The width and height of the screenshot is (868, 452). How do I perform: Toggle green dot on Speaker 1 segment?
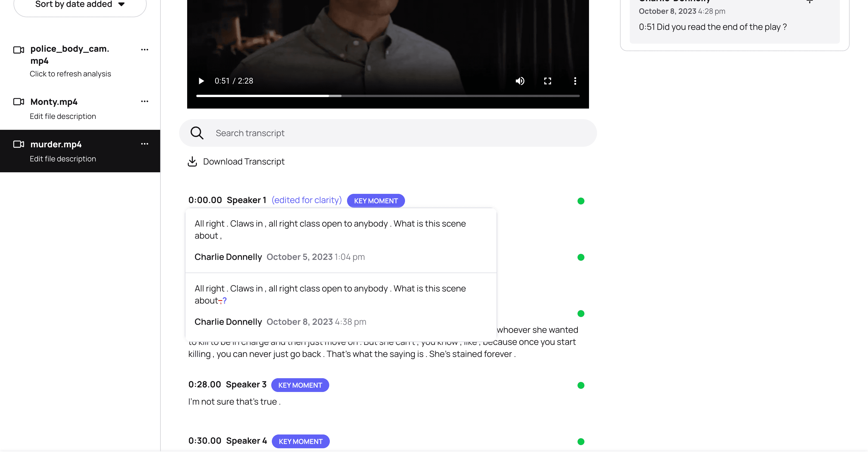point(581,201)
